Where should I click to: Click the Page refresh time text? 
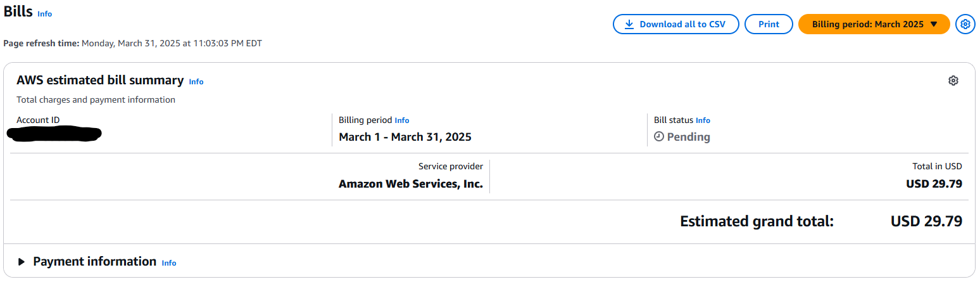point(132,43)
